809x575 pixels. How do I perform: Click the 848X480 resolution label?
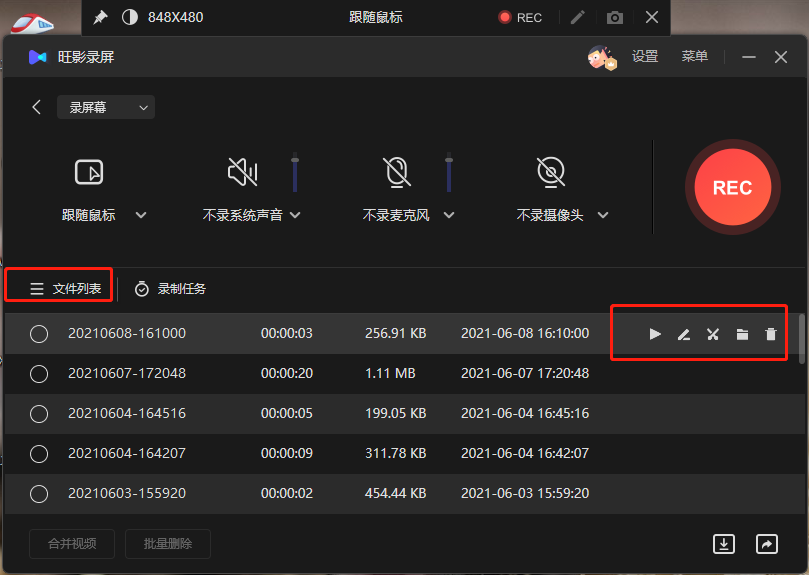[x=175, y=18]
